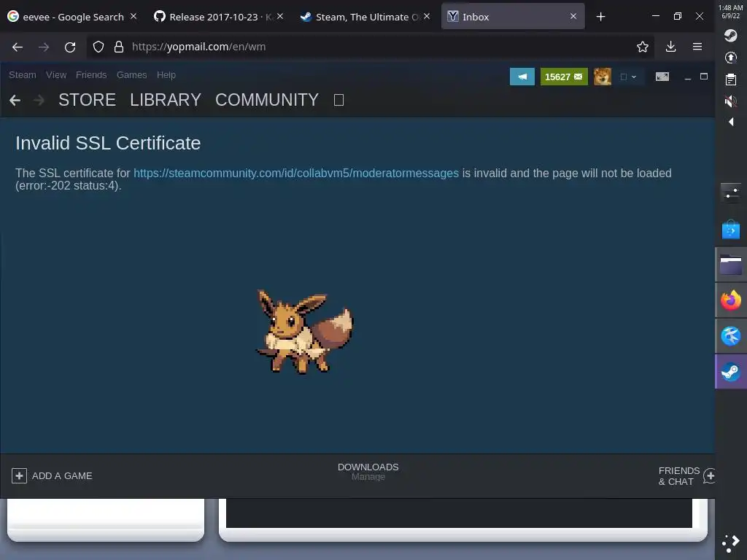Open the Steam menu
The height and width of the screenshot is (560, 747).
pyautogui.click(x=23, y=75)
